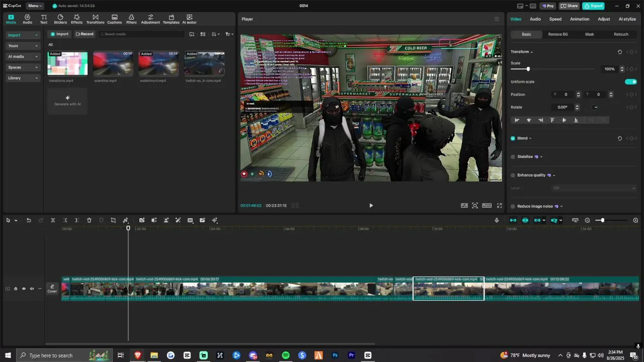Switch to the Animation tab
644x362 pixels.
pyautogui.click(x=580, y=19)
